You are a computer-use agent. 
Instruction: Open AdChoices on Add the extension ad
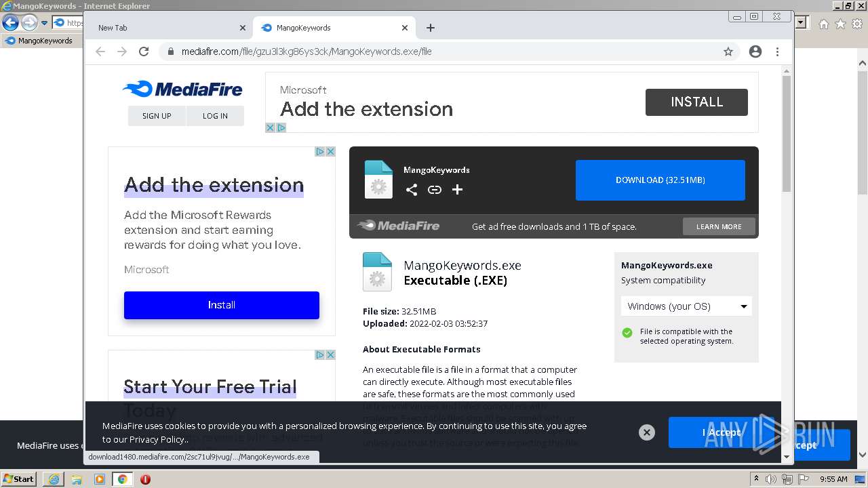319,151
